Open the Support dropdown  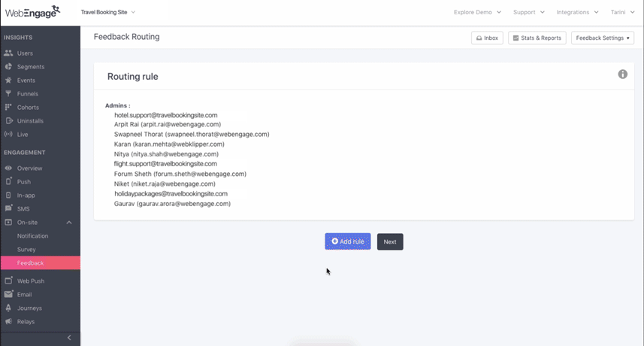tap(528, 12)
